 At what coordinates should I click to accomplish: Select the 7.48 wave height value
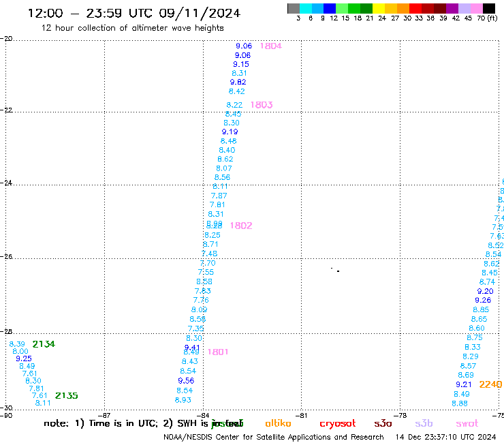[209, 254]
